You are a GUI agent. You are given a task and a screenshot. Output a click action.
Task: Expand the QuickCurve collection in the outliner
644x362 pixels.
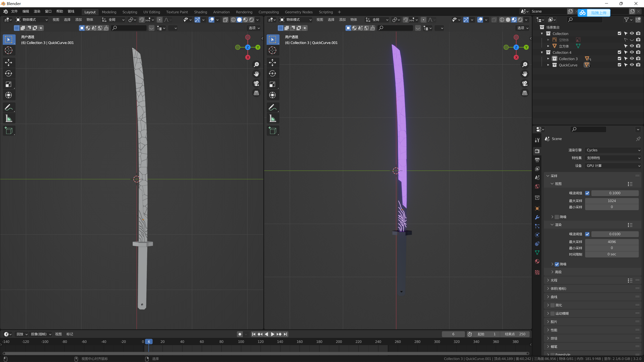tap(548, 65)
